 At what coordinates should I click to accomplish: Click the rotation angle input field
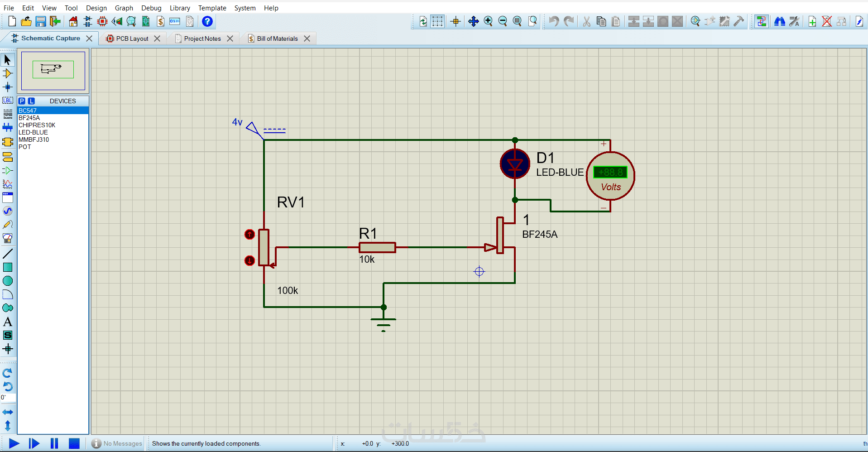[x=8, y=398]
